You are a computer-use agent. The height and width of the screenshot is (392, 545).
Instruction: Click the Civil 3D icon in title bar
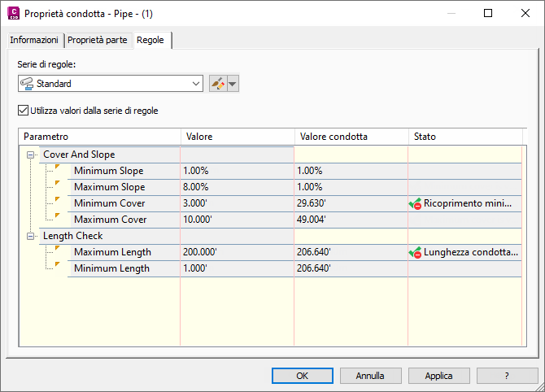click(13, 14)
